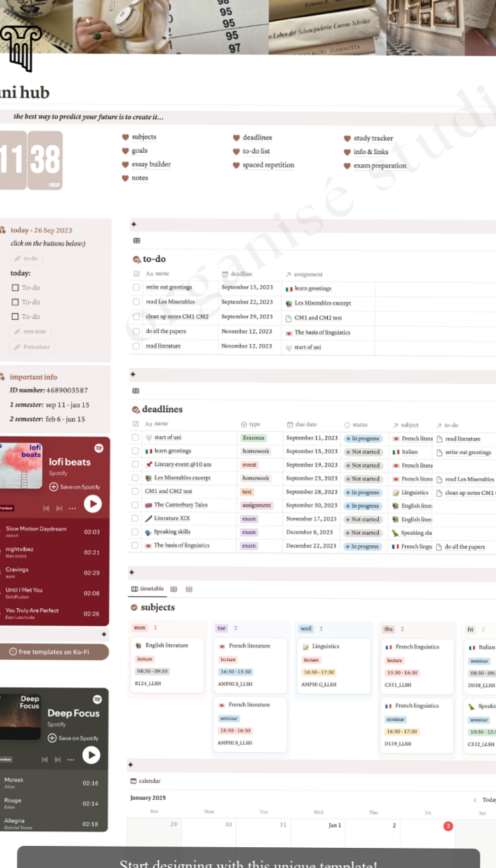
Task: Open the Linguistics wednesday card
Action: 334,666
